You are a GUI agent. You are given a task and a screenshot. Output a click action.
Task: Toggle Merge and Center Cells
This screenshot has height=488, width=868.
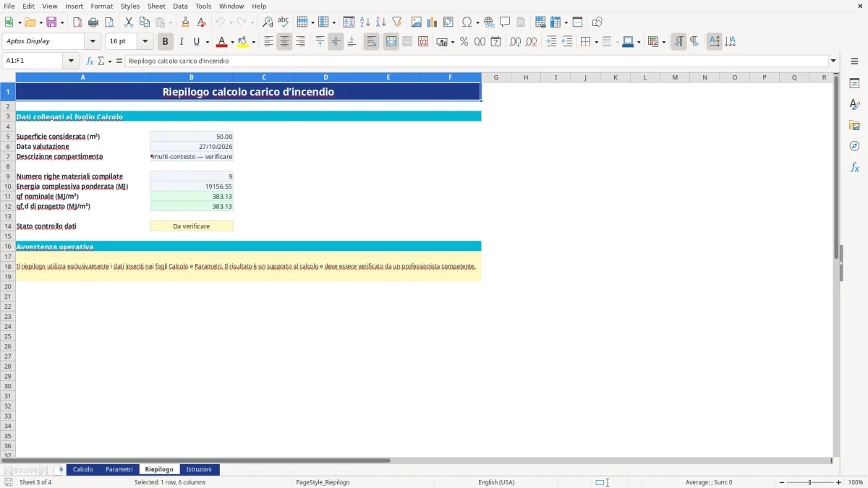coord(391,42)
